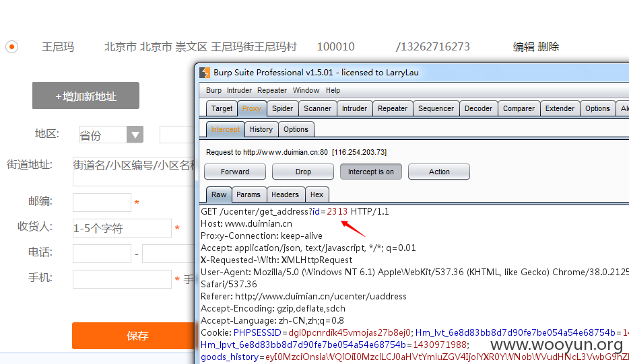Click the Accept-Language header line
Viewport: 629px width, 364px height.
[272, 320]
